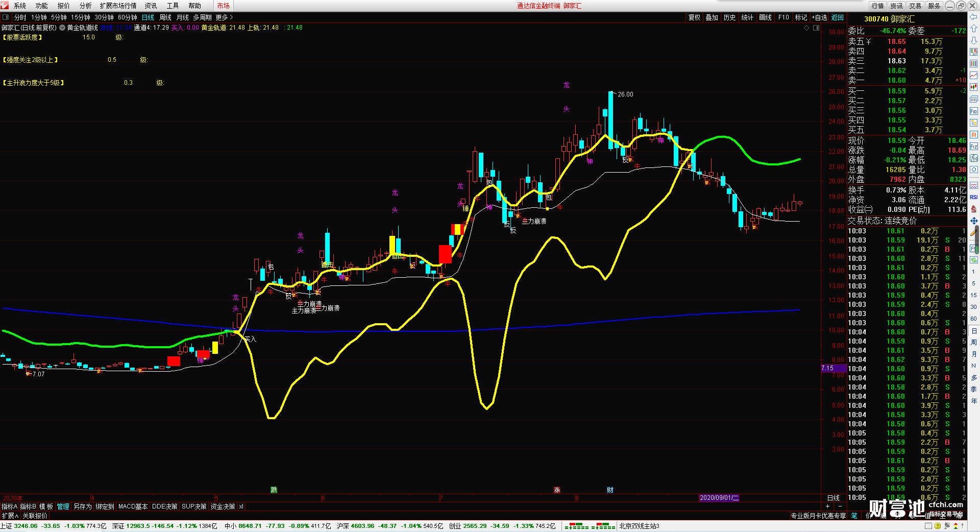
Task: Click the Fi2 sidebar icon
Action: [974, 147]
